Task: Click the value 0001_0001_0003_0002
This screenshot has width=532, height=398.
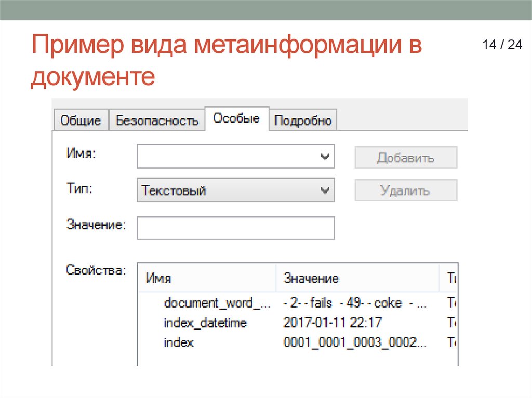Action: (x=355, y=342)
